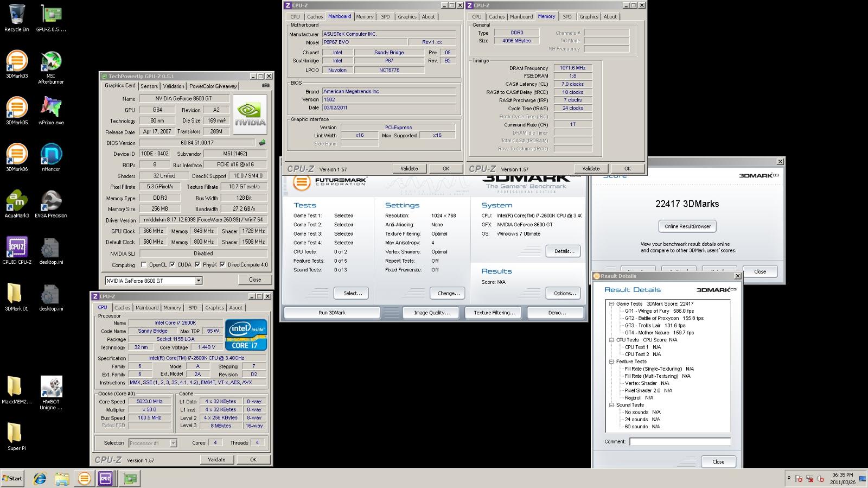Click the GPU-Z camera screenshot icon
The image size is (868, 488).
click(265, 85)
